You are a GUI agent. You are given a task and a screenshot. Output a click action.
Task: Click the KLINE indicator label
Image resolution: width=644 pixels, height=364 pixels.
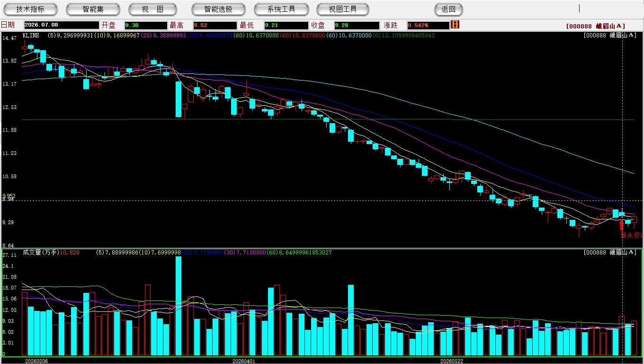31,36
